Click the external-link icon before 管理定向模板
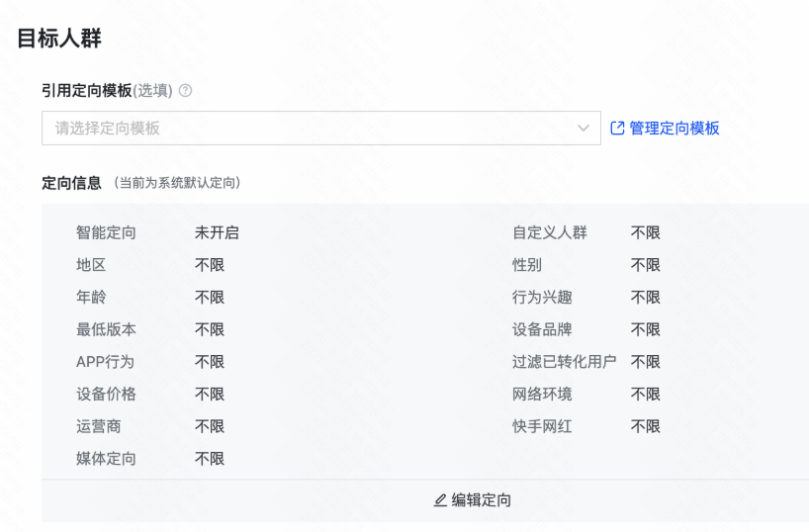 click(617, 128)
